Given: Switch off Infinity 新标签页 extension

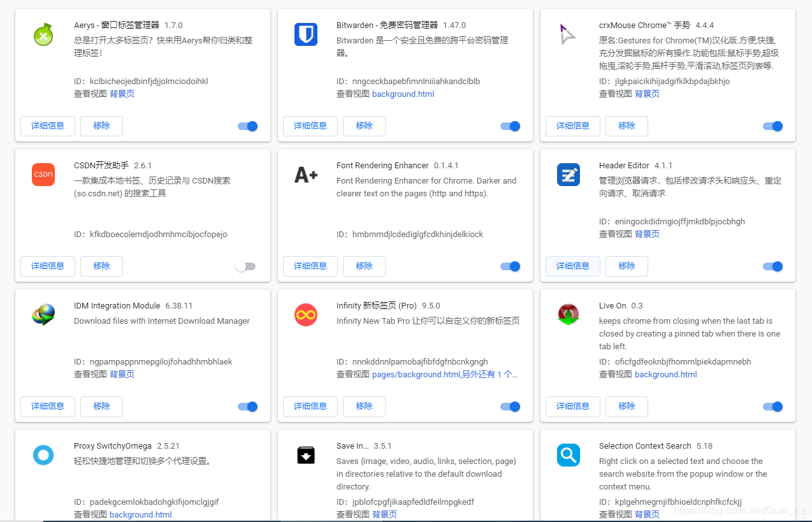Looking at the screenshot, I should click(511, 407).
